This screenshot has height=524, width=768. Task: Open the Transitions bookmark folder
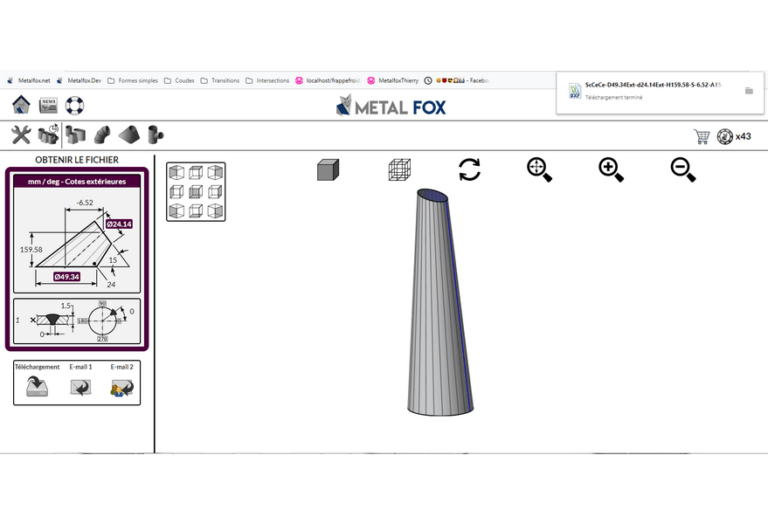point(220,80)
